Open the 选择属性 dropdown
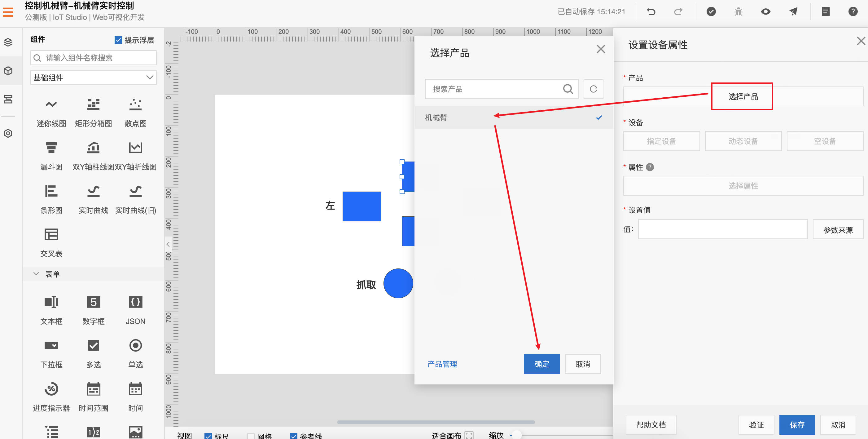 click(743, 186)
